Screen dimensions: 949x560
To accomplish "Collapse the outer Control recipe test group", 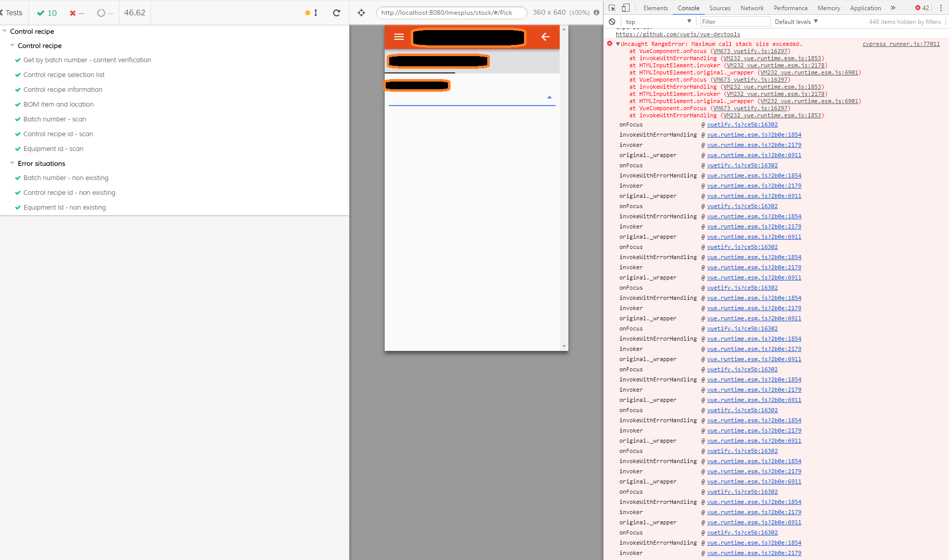I will pos(5,31).
